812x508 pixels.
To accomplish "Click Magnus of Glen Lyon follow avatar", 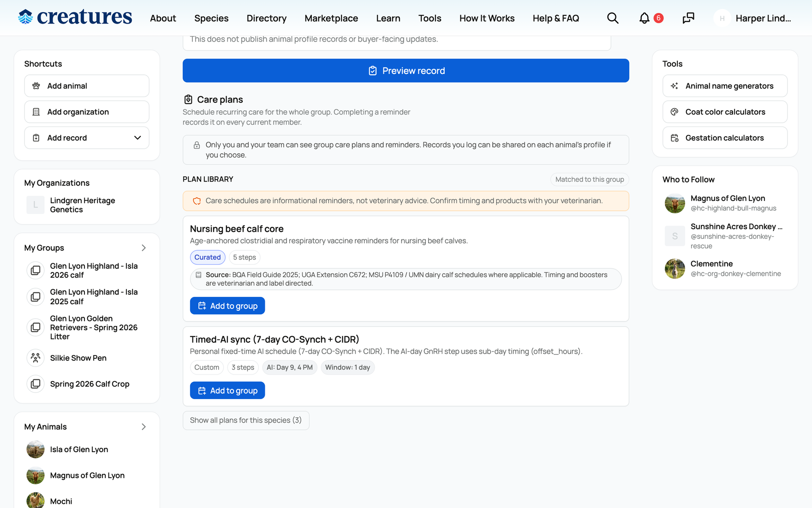I will click(675, 203).
